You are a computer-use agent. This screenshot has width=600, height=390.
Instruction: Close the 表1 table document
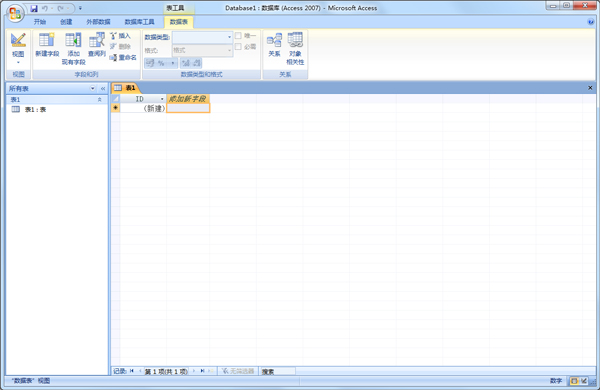[x=590, y=88]
